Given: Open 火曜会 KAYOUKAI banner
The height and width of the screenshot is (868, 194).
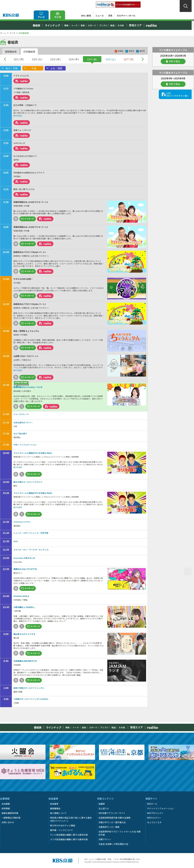Looking at the screenshot, I should coord(23,752).
